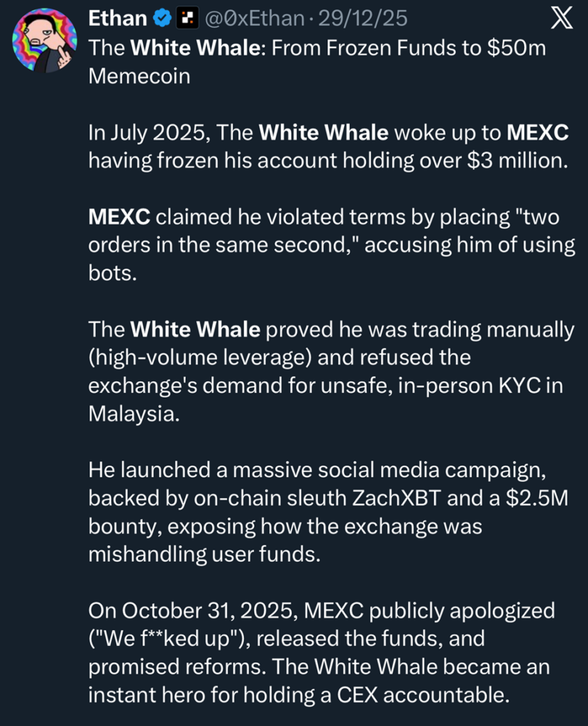
Task: Click the X logo in the corner
Action: 561,19
